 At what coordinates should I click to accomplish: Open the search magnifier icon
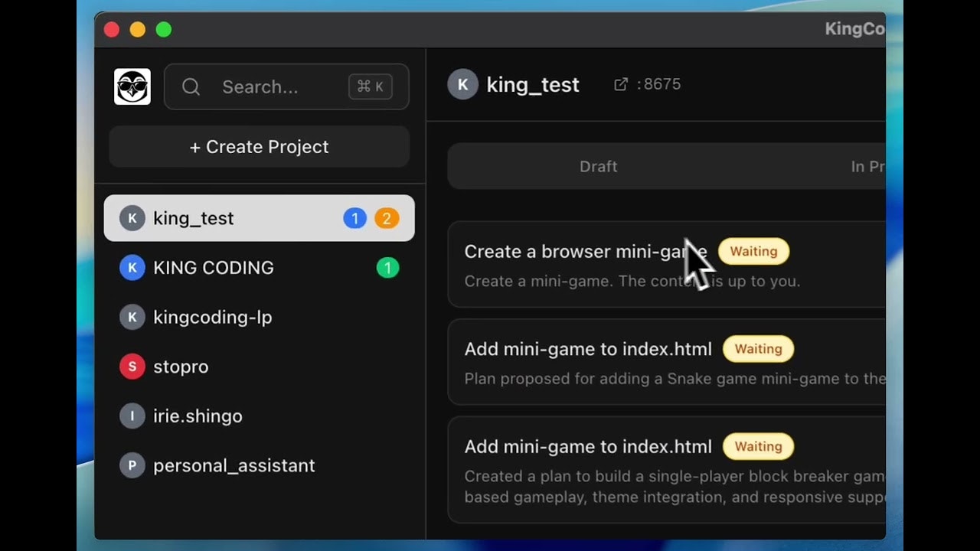click(191, 86)
